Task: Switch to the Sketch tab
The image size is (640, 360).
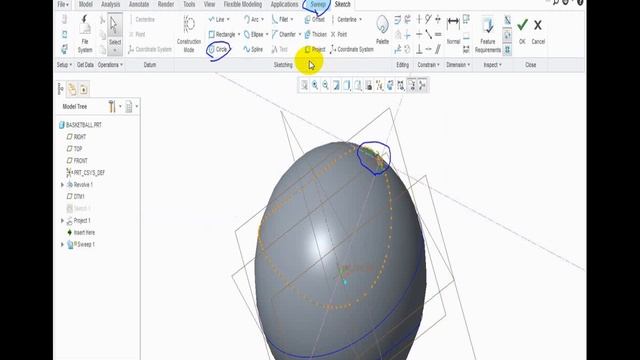Action: [x=342, y=4]
